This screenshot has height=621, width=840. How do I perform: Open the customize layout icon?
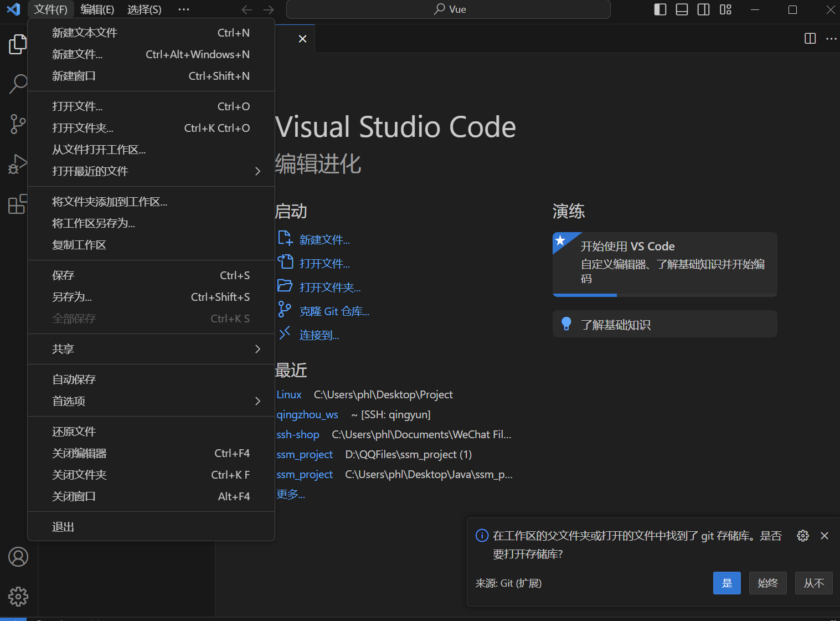725,9
